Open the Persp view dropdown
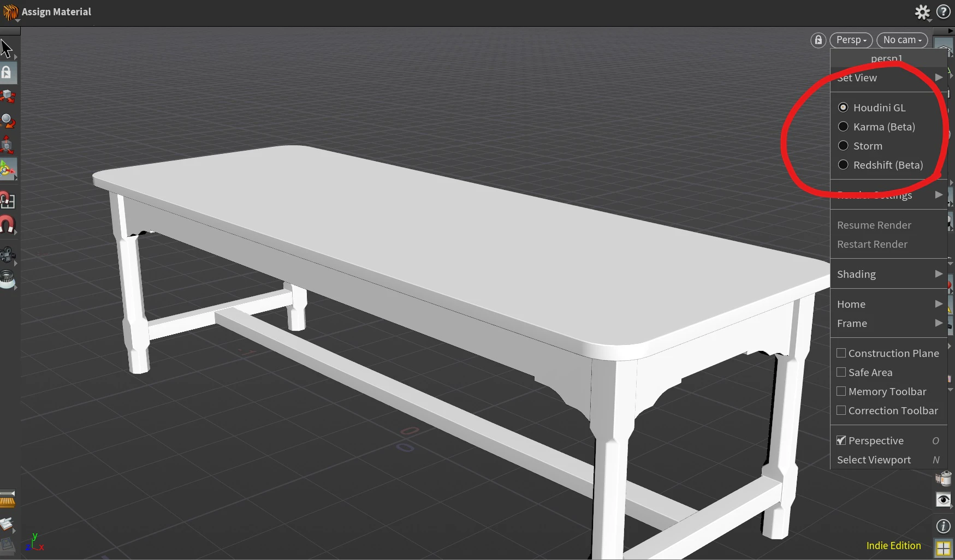 tap(851, 40)
